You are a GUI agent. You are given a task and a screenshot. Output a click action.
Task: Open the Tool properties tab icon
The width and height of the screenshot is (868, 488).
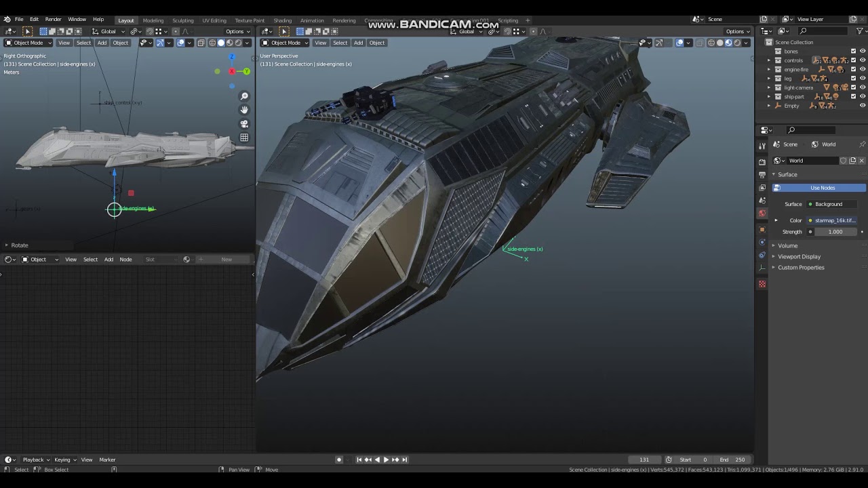click(x=762, y=146)
